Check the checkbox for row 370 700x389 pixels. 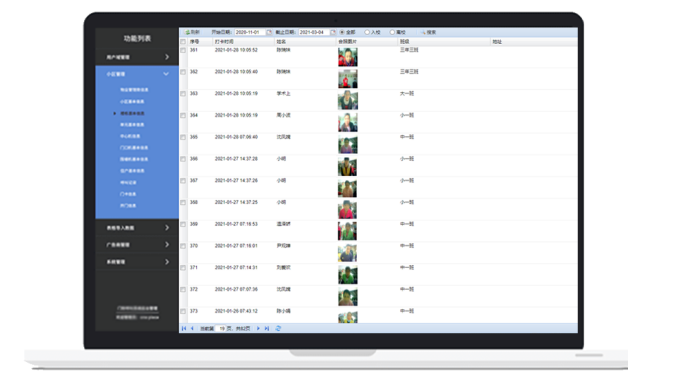[x=183, y=246]
